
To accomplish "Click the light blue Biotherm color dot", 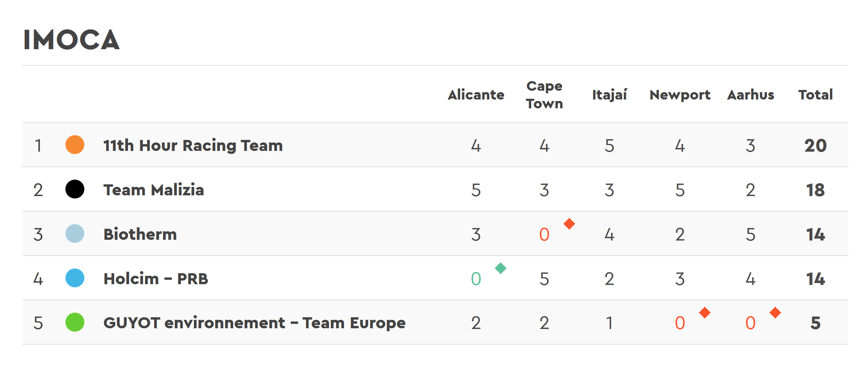I will click(x=75, y=234).
